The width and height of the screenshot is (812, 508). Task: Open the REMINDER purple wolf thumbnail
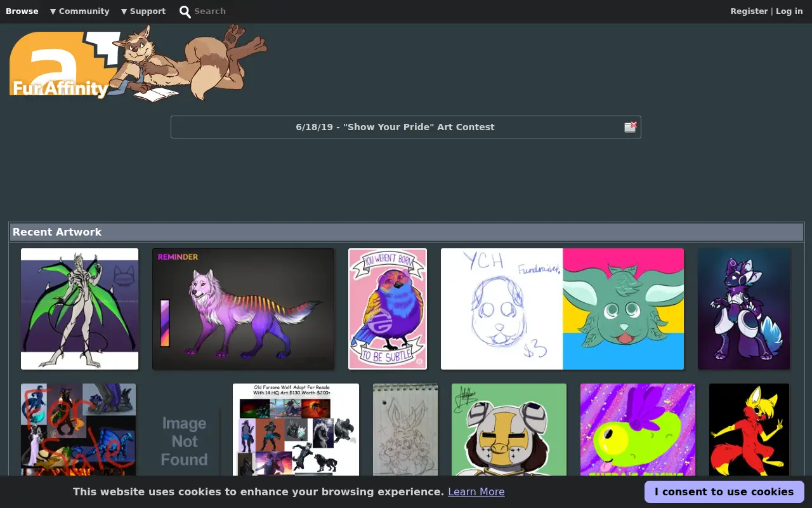pyautogui.click(x=243, y=309)
